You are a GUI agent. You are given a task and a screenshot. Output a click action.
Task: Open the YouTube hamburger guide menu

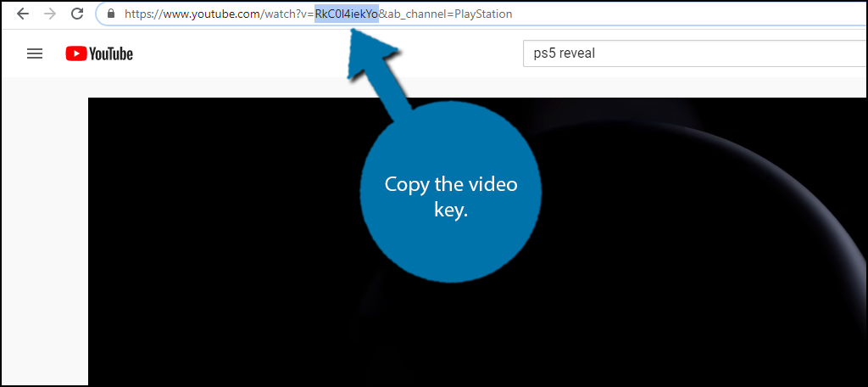35,53
